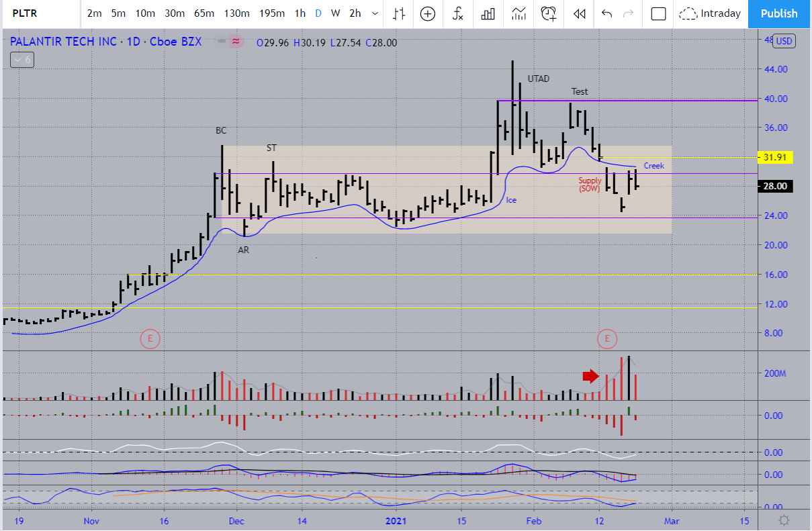812x531 pixels.
Task: Select the W weekly interval
Action: [x=335, y=13]
